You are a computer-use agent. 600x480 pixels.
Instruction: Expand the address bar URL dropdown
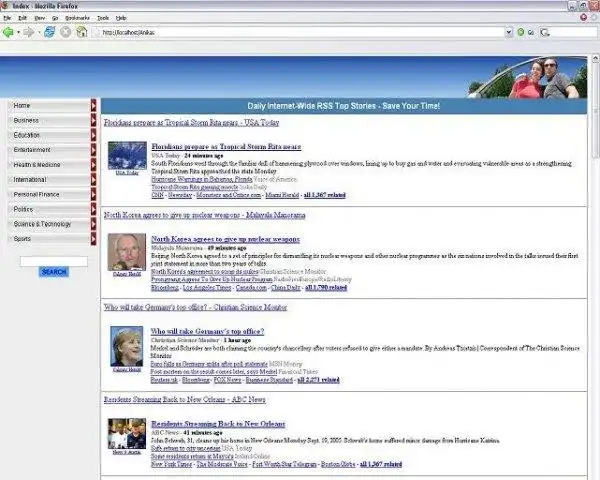pos(509,33)
